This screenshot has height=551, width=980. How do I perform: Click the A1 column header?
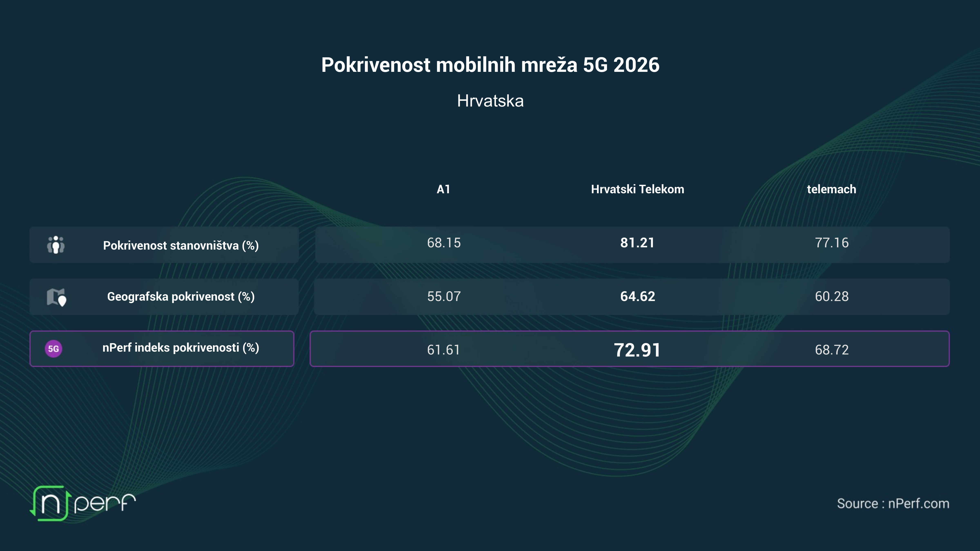(x=443, y=189)
